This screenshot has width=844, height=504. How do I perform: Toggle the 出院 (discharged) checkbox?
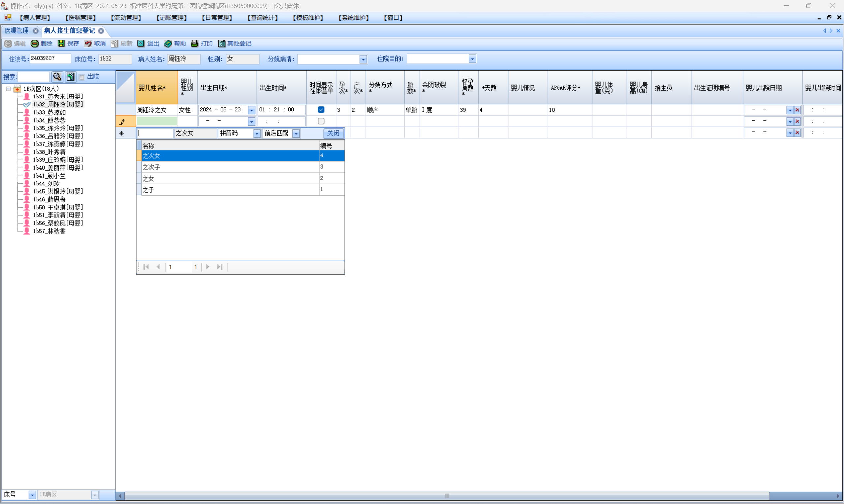(x=82, y=77)
